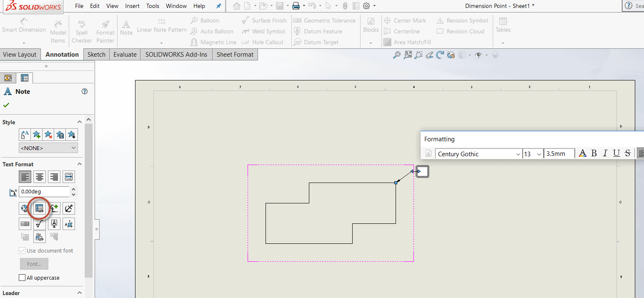
Task: Toggle Italic in the Formatting toolbar
Action: tap(605, 153)
